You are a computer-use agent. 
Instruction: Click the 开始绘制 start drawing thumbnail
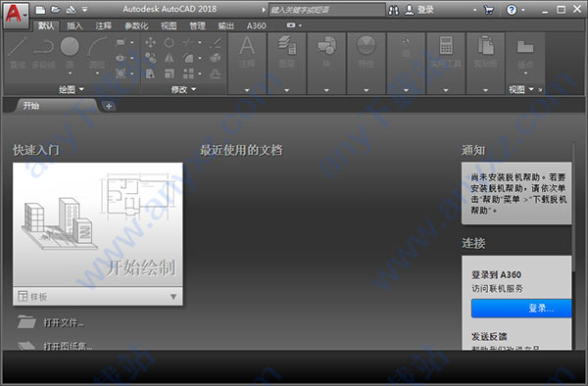click(x=98, y=224)
